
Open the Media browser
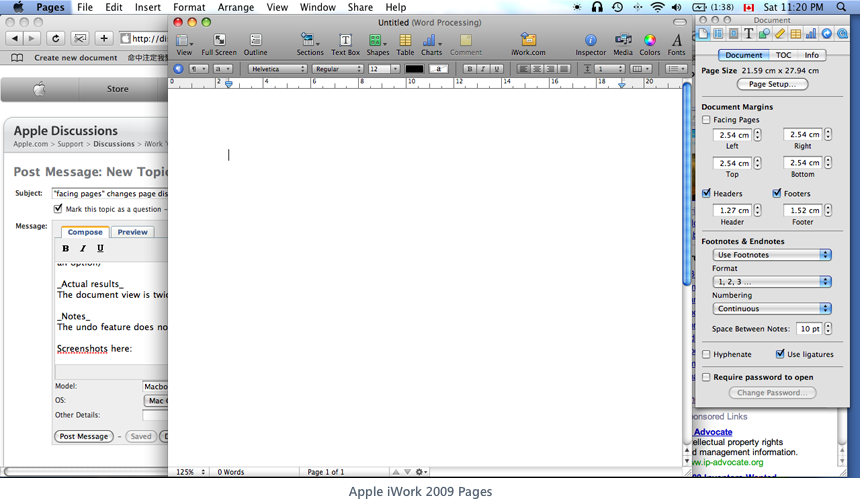(623, 44)
